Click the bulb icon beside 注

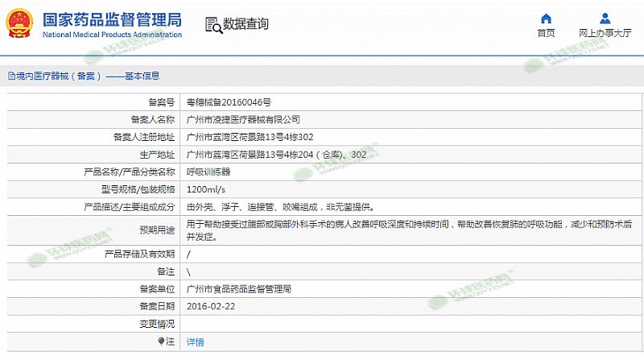pos(162,342)
